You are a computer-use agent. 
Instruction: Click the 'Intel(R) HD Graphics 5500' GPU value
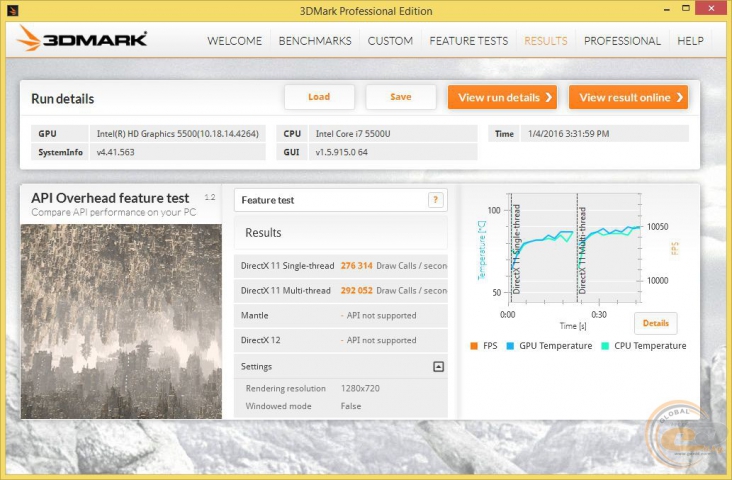click(177, 134)
